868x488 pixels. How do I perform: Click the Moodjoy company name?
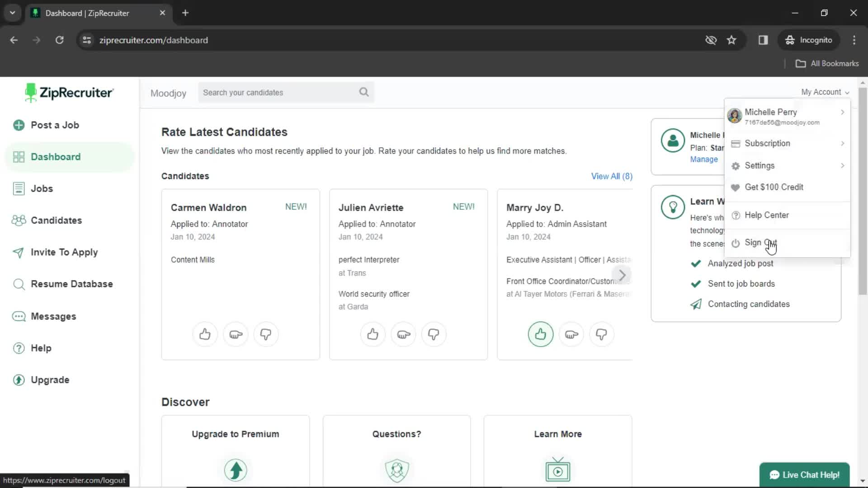[168, 93]
